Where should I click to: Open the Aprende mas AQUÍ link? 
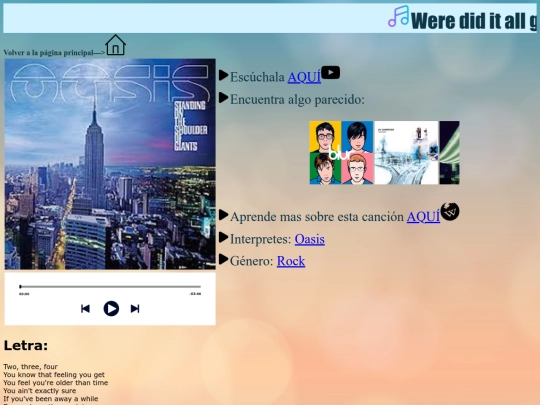click(x=423, y=217)
